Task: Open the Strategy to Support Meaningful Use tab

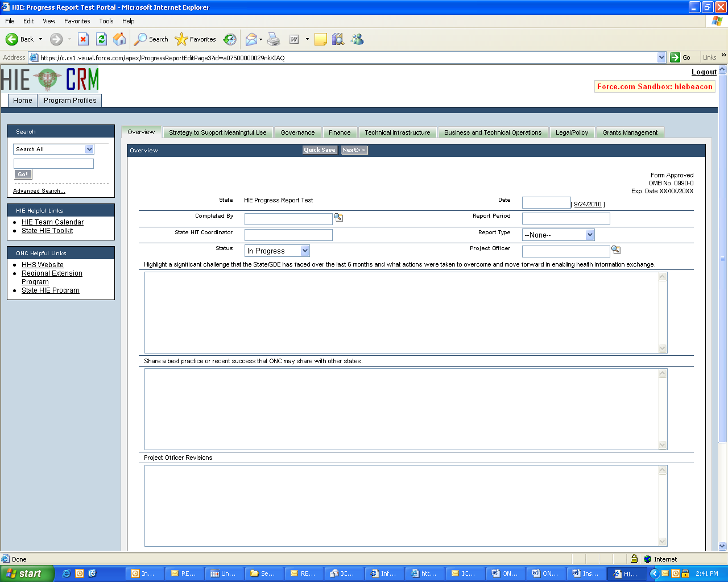Action: [x=218, y=132]
